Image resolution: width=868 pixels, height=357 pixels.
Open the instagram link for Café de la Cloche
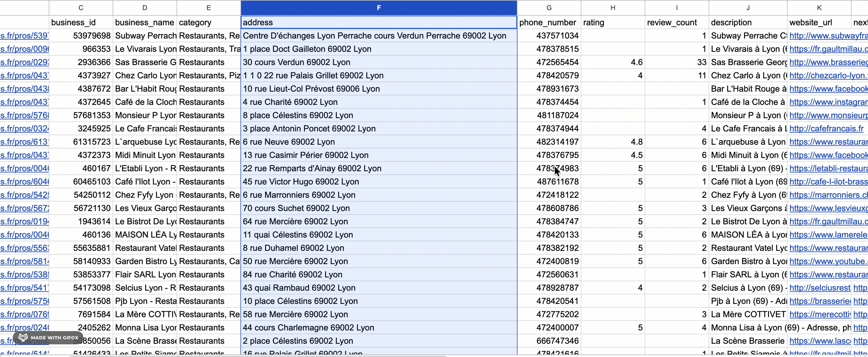pos(828,102)
